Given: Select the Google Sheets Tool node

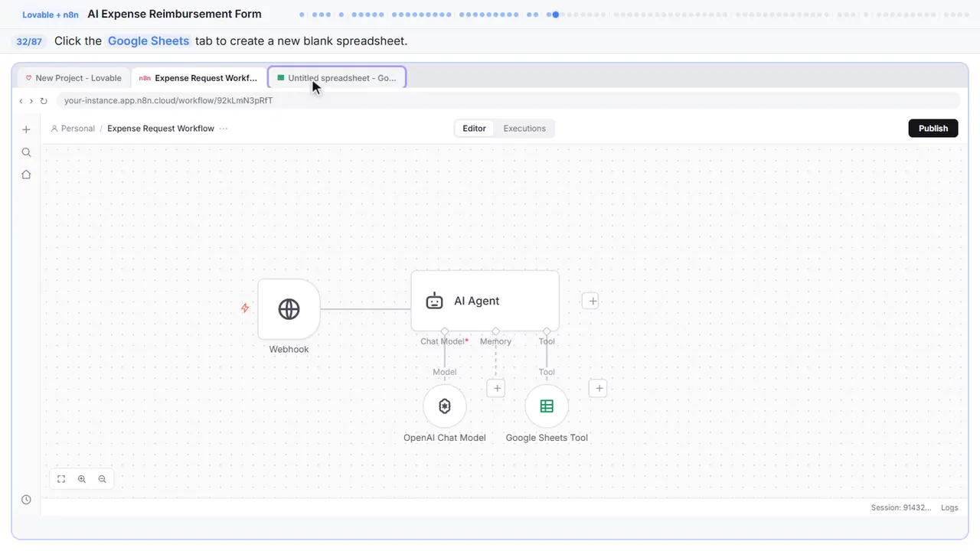Looking at the screenshot, I should click(x=547, y=406).
